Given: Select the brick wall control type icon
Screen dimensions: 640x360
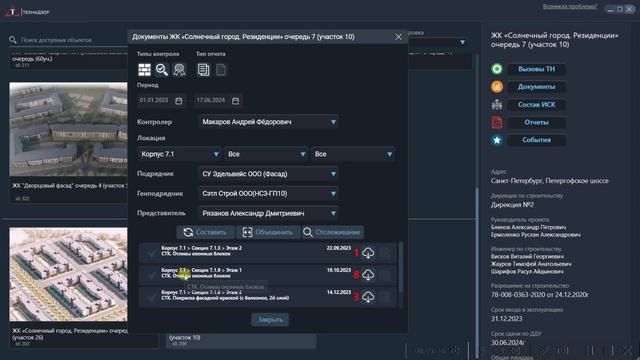Looking at the screenshot, I should pyautogui.click(x=144, y=70).
